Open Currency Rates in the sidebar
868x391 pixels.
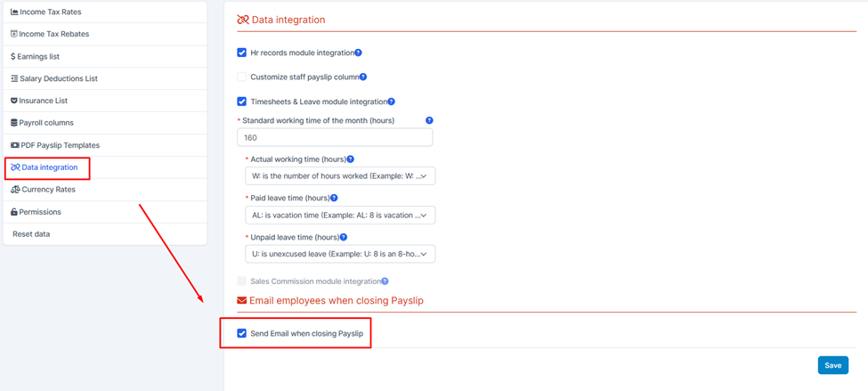click(105, 190)
